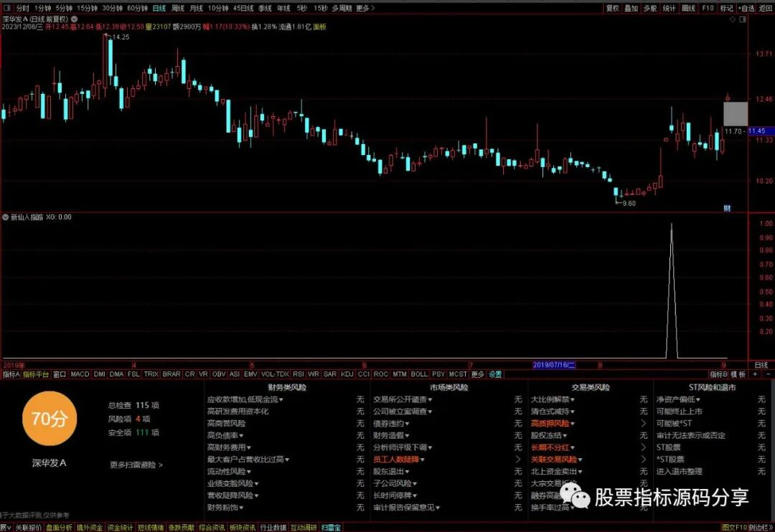The width and height of the screenshot is (775, 532).
Task: Click the minus zoom icon on indicator bar
Action: (x=768, y=374)
